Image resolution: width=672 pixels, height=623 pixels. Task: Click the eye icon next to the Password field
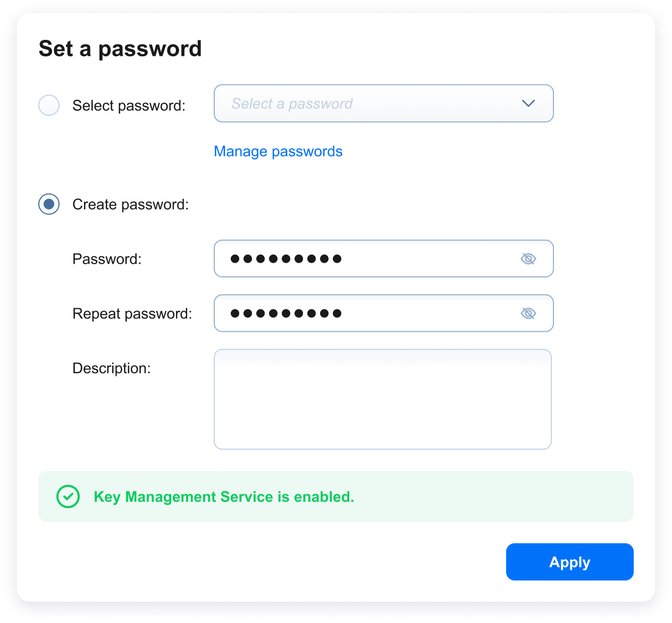(x=528, y=259)
